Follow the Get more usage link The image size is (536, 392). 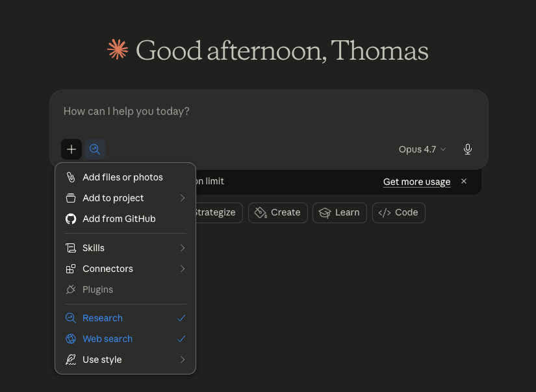point(416,182)
